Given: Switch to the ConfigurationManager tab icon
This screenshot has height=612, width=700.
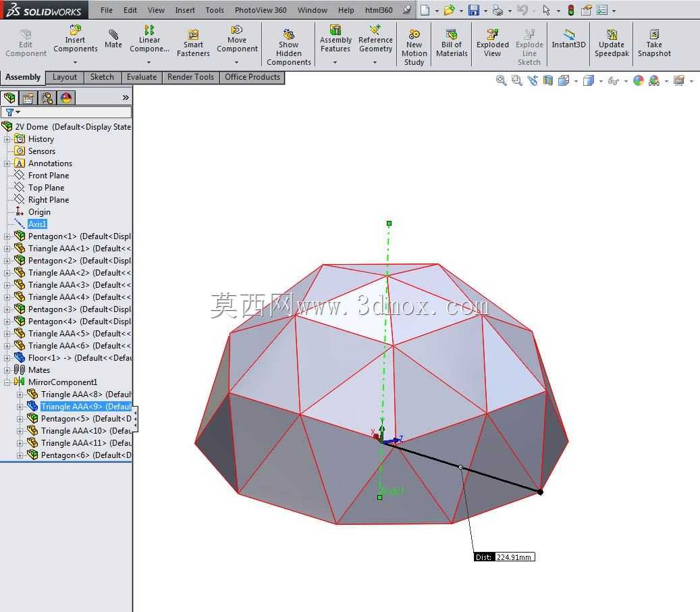Looking at the screenshot, I should 47,97.
